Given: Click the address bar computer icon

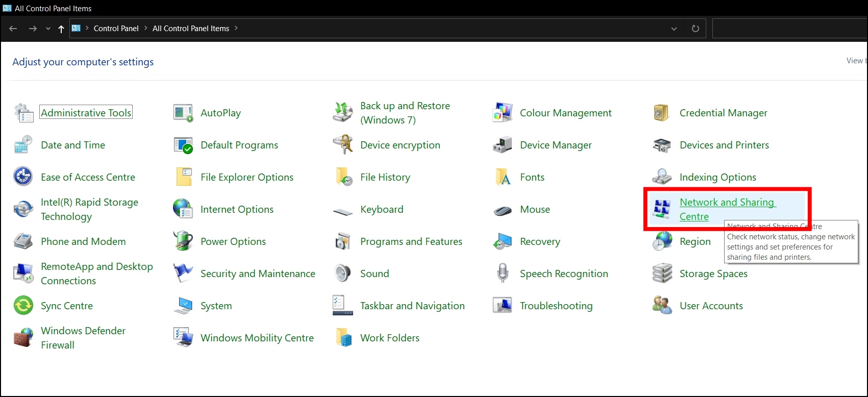Looking at the screenshot, I should click(76, 28).
